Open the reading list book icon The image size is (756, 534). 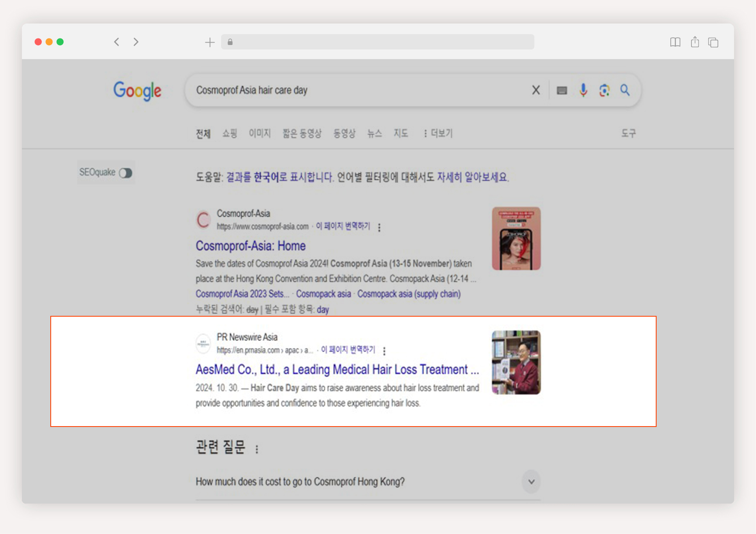[675, 42]
